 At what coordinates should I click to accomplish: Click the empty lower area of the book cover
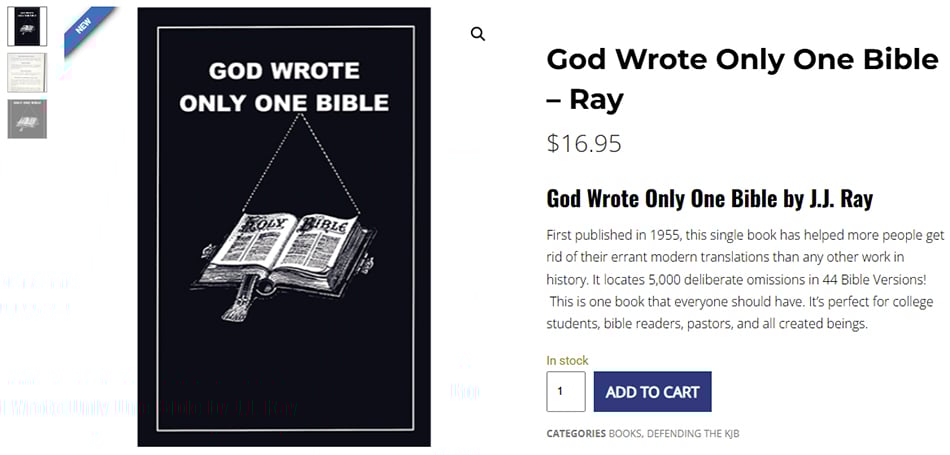click(x=285, y=385)
